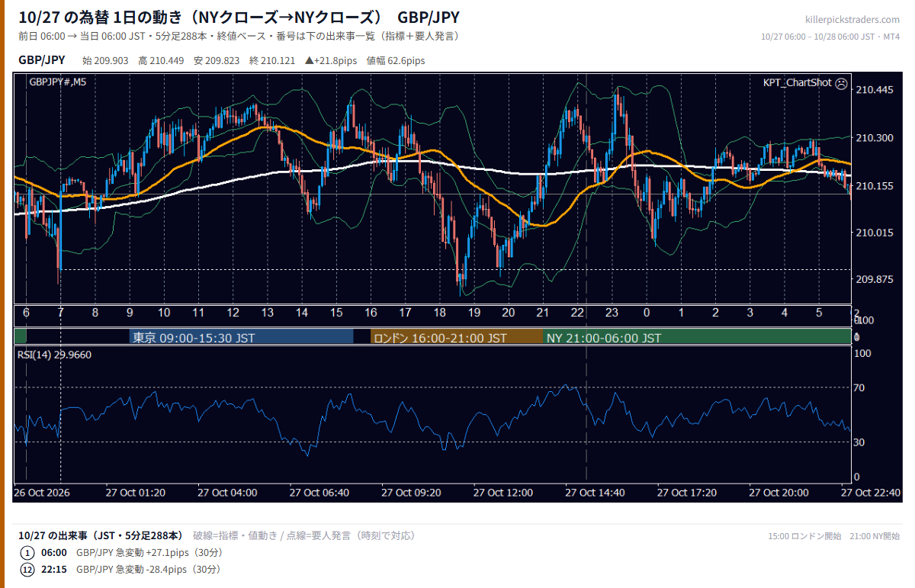
Task: Click the 210.015 price axis label
Action: (x=875, y=233)
